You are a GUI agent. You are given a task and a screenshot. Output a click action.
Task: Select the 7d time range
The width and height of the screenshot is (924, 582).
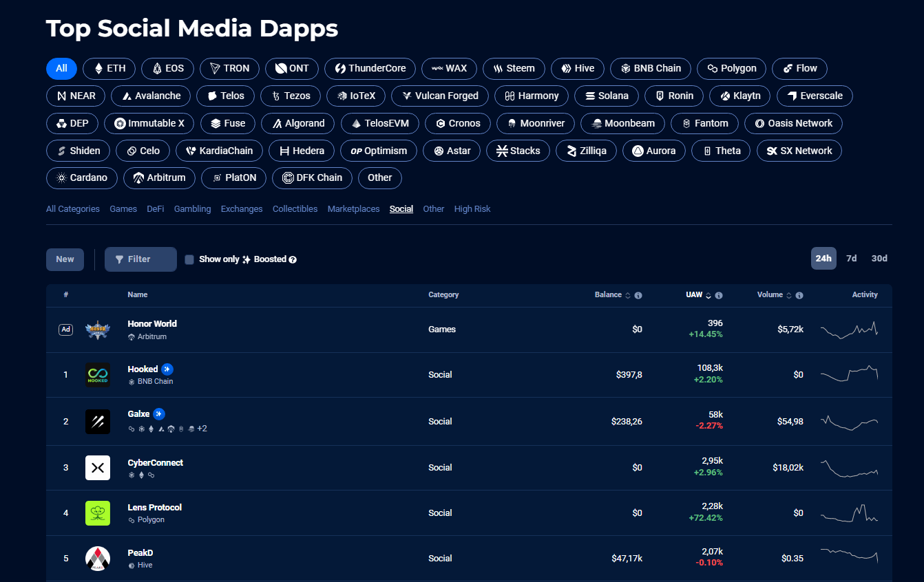[852, 259]
